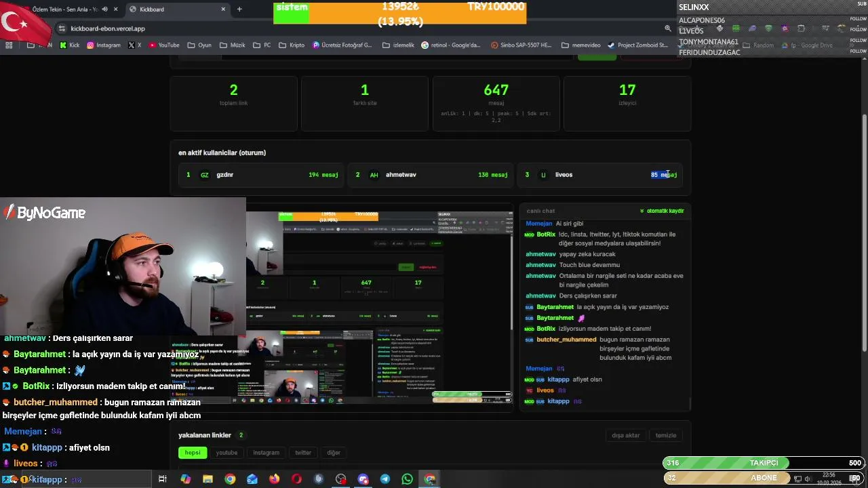868x488 pixels.
Task: Open the YouTube bookmark
Action: (164, 45)
